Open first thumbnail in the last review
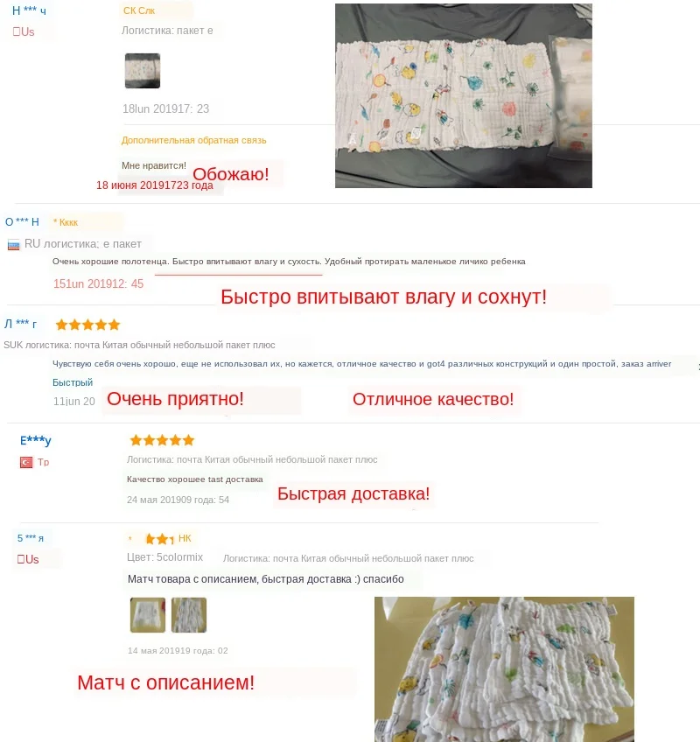This screenshot has width=700, height=742. [x=148, y=615]
